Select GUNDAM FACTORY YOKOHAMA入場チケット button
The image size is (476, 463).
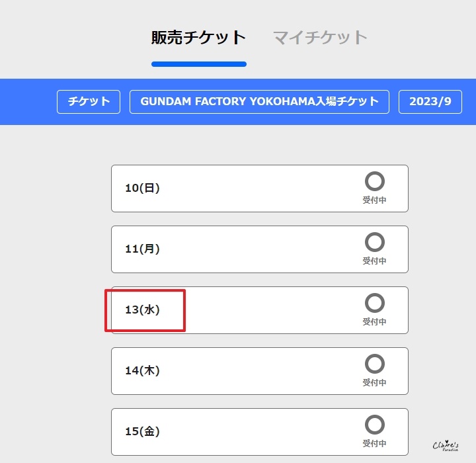[259, 102]
